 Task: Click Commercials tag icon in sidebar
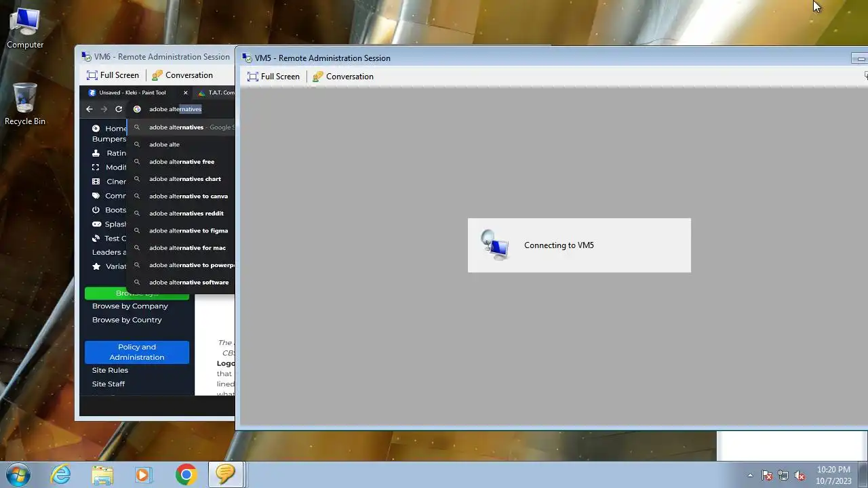[96, 196]
